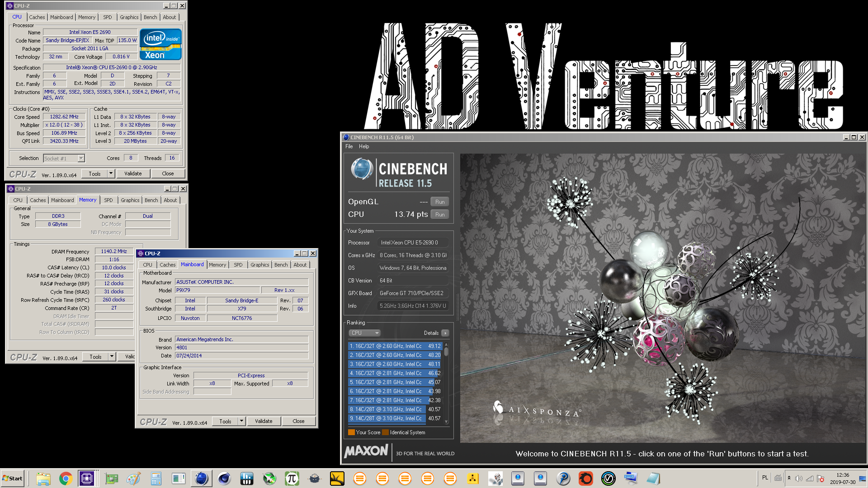Open Tools dropdown arrow in CPU-Z Memory window

click(112, 357)
